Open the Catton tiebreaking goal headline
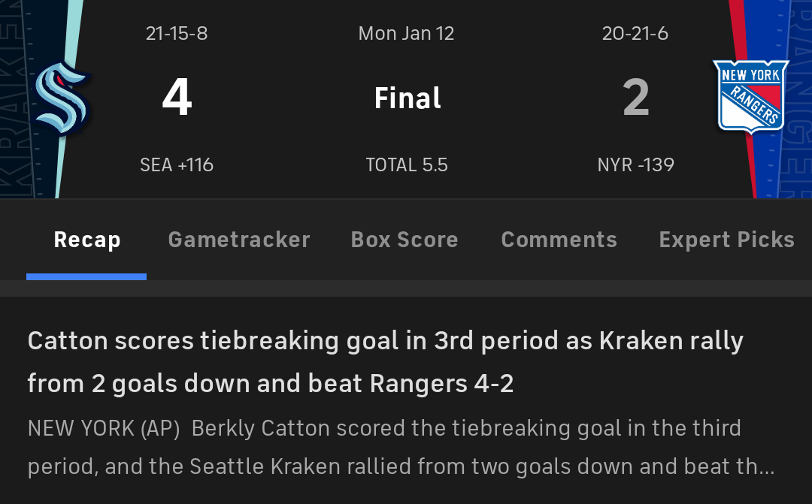Screen dimensions: 812x504 pos(385,361)
